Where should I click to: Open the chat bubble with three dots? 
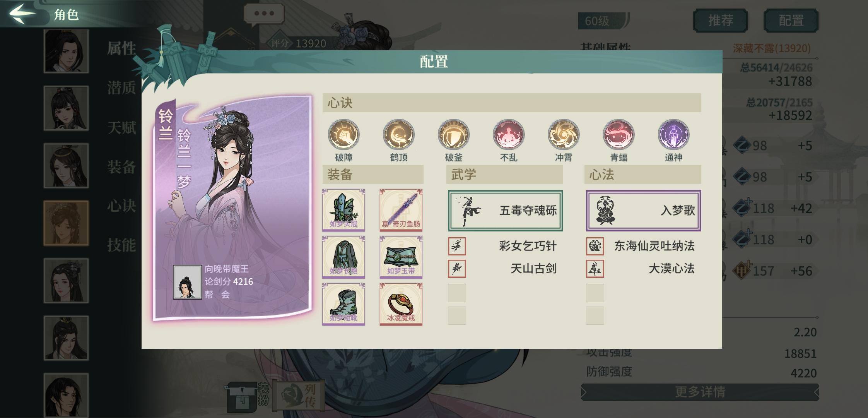(x=264, y=14)
